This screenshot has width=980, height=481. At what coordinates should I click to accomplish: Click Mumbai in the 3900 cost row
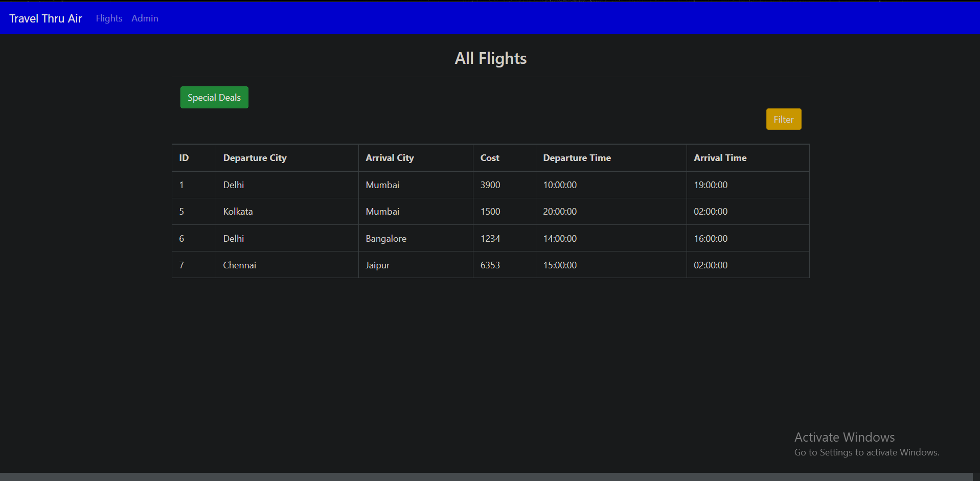(416, 185)
